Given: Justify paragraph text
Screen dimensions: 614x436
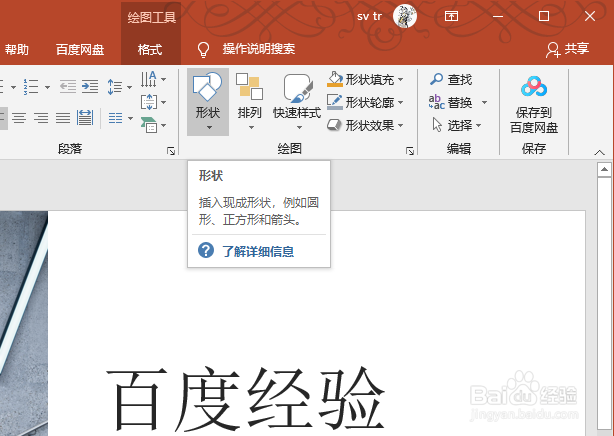Looking at the screenshot, I should pos(63,118).
